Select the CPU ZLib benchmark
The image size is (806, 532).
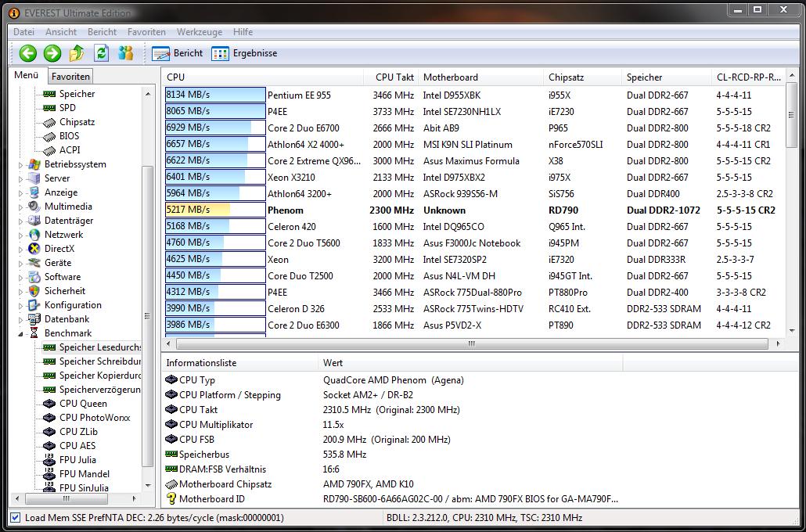(78, 432)
